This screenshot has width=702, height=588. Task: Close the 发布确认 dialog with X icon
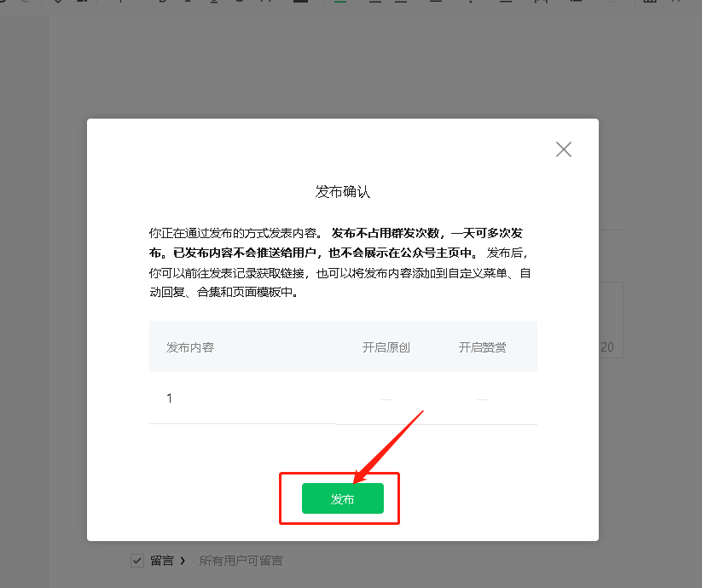(564, 149)
